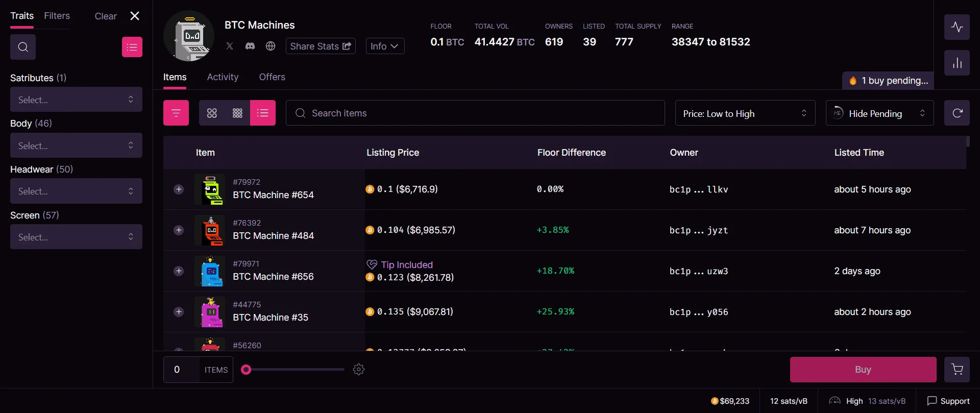980x413 pixels.
Task: Open the trait search magnifier button
Action: click(x=23, y=47)
